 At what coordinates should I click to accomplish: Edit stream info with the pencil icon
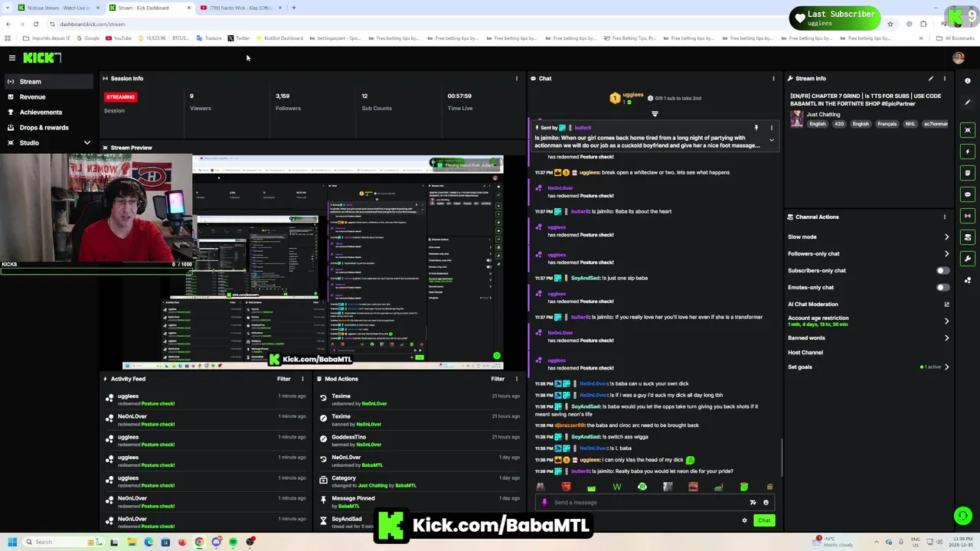[x=931, y=78]
